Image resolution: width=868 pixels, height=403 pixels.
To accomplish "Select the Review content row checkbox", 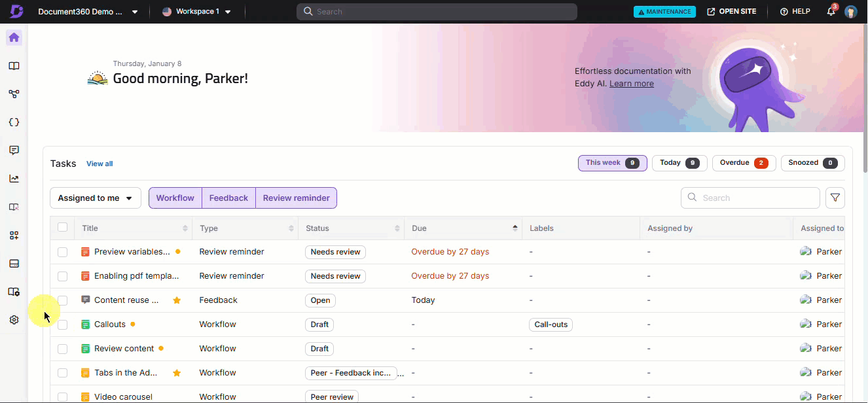I will pyautogui.click(x=62, y=349).
